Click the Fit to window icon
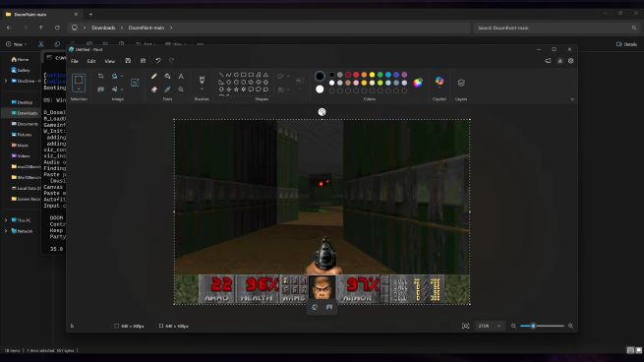The image size is (644, 362). [x=465, y=326]
